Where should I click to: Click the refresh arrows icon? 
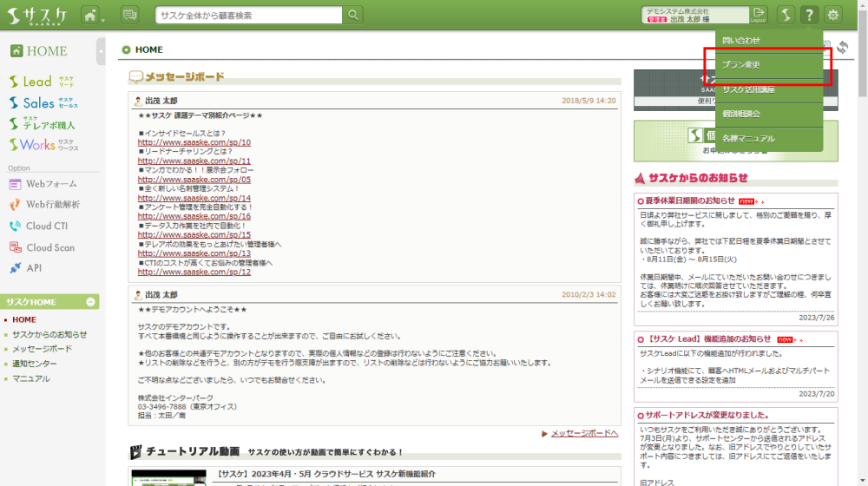tap(842, 49)
